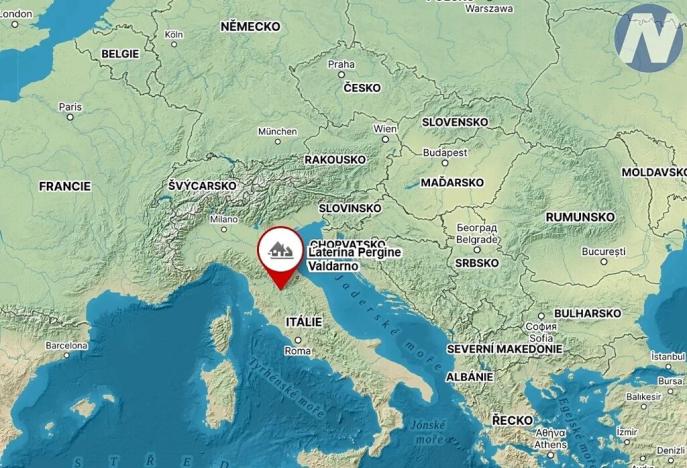Select the NĚMECKO country label
Image resolution: width=687 pixels, height=468 pixels.
pos(250,27)
